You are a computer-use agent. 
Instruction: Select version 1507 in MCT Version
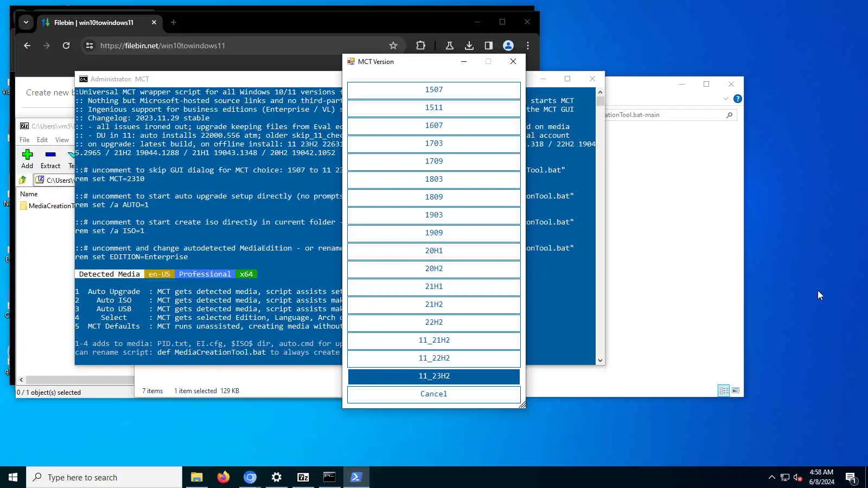433,90
